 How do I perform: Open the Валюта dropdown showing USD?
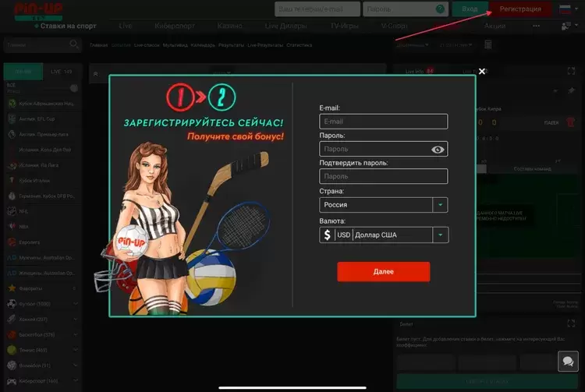pos(384,235)
